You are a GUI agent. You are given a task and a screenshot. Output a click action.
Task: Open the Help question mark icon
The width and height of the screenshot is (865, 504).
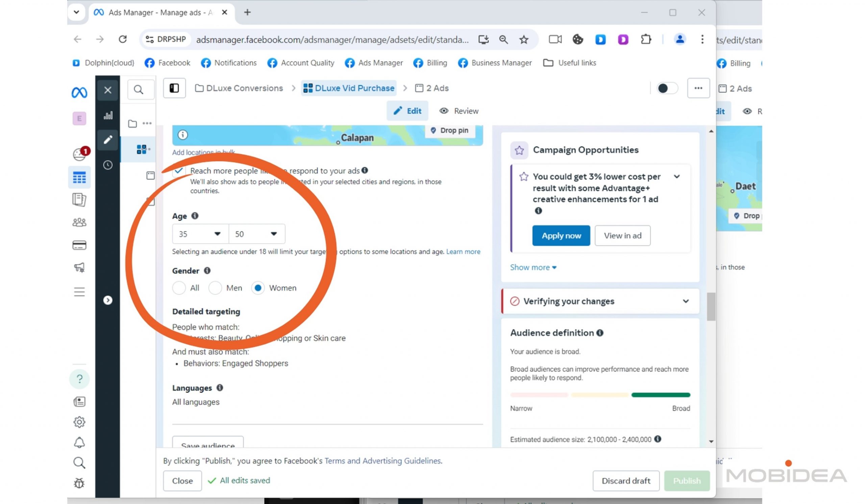click(79, 379)
